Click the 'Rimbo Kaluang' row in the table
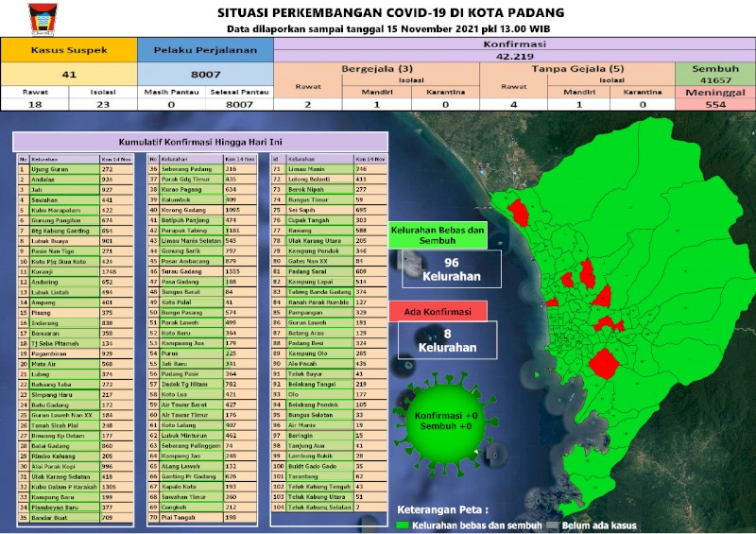Viewport: 756px width, 534px height. pyautogui.click(x=76, y=456)
